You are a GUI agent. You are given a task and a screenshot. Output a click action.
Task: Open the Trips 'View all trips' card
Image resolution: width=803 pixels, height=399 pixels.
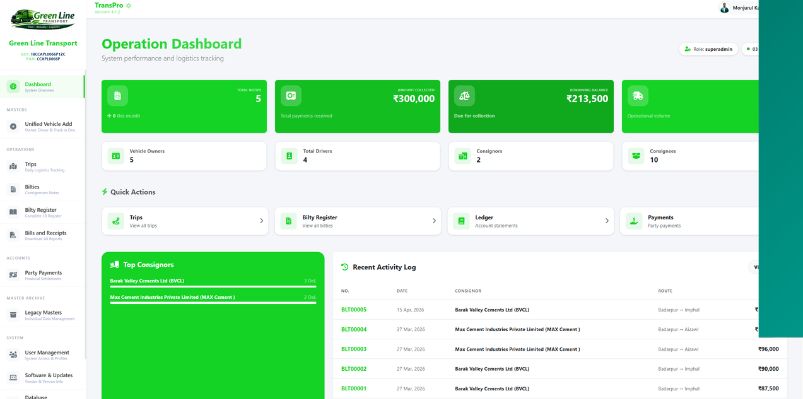(185, 221)
